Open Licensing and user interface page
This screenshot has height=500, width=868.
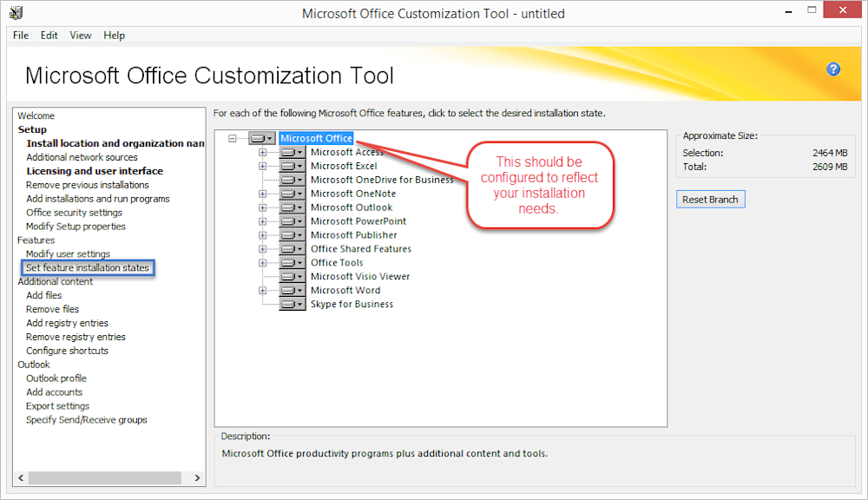95,171
